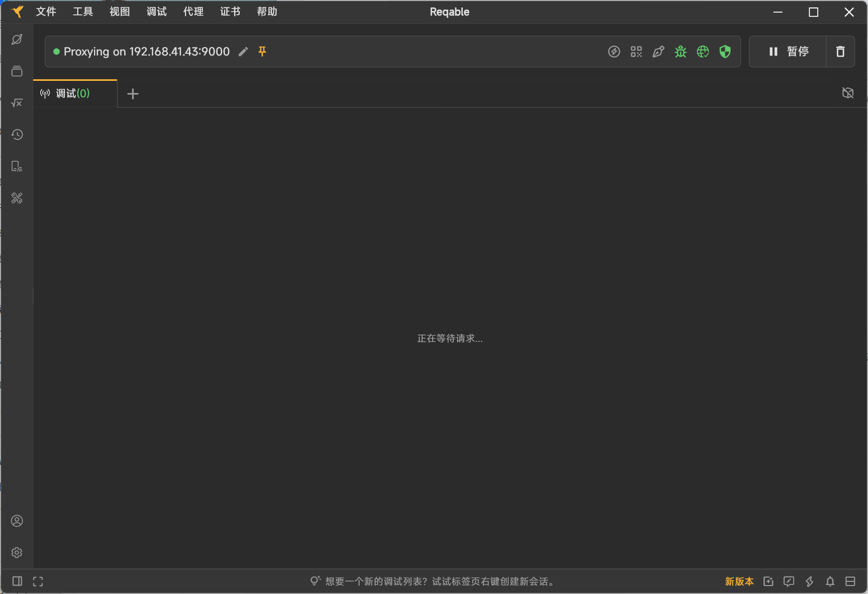Open the feedback chat icon in status bar
Image resolution: width=868 pixels, height=594 pixels.
[789, 581]
